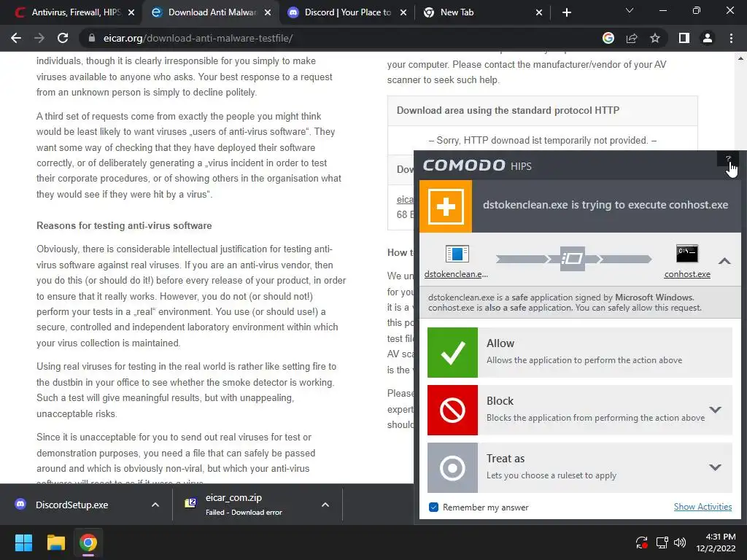Open the DiscordSetup.exe download options arrow
This screenshot has width=747, height=560.
pos(155,505)
